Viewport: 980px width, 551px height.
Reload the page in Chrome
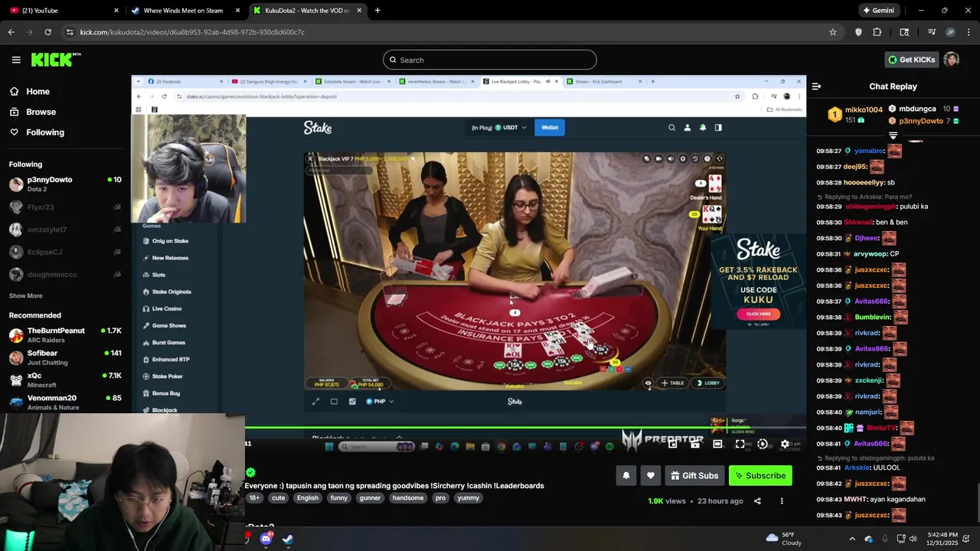point(47,32)
